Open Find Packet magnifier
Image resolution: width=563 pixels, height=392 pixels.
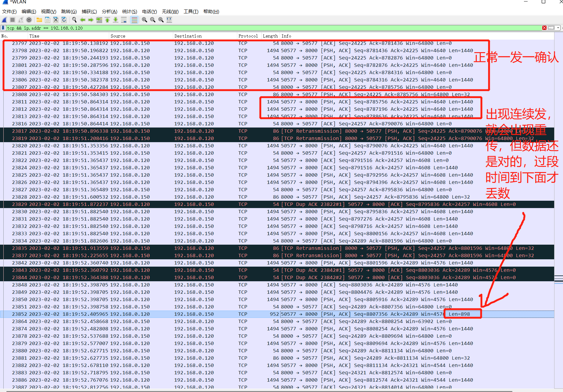coord(74,20)
